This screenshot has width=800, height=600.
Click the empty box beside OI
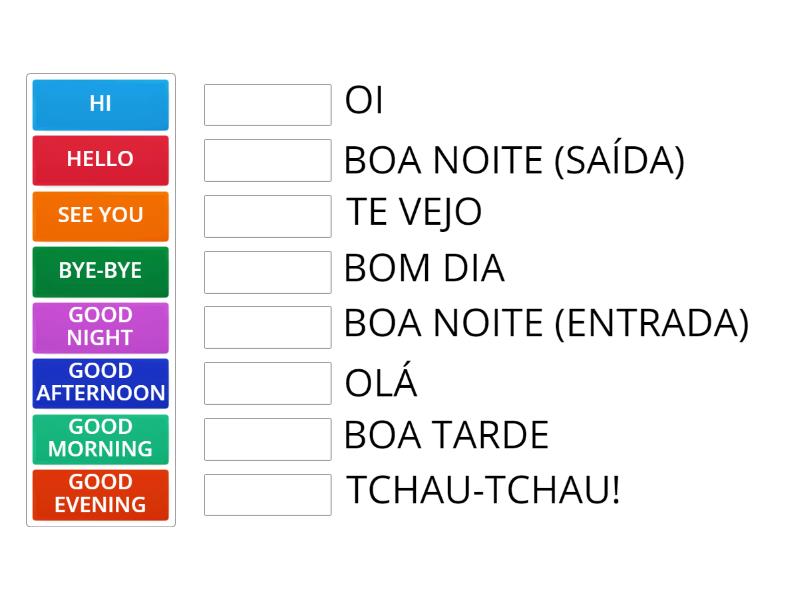267,104
